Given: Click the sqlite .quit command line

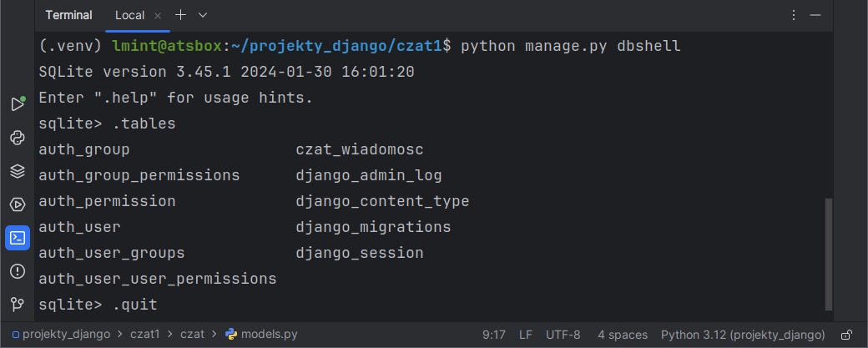Looking at the screenshot, I should [x=98, y=305].
